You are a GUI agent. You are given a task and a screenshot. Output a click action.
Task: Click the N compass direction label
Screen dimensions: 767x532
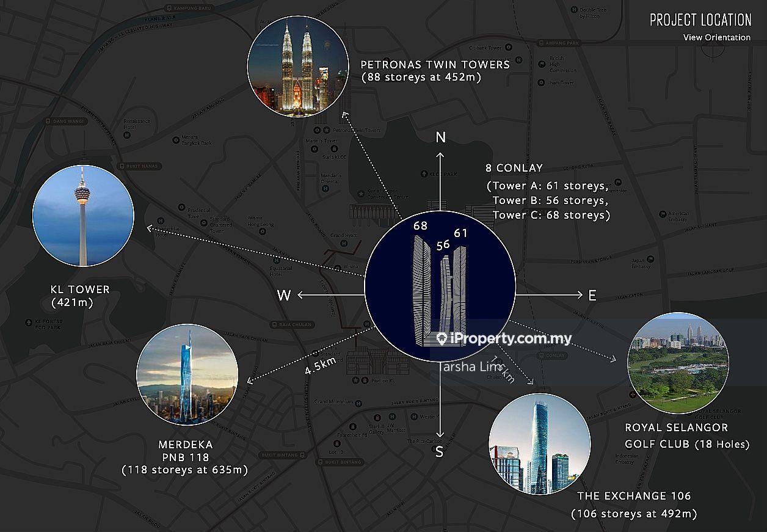pyautogui.click(x=440, y=138)
